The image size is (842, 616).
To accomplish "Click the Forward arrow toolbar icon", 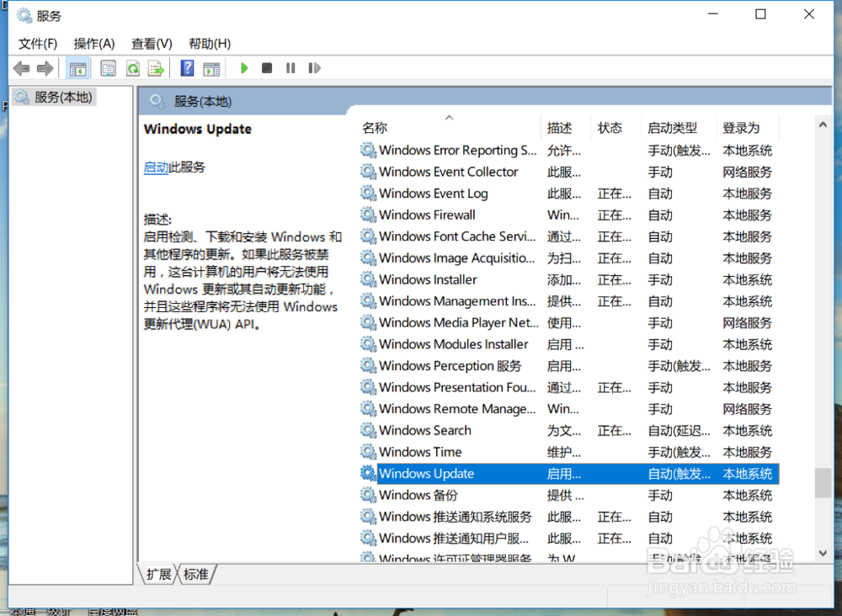I will [x=45, y=68].
